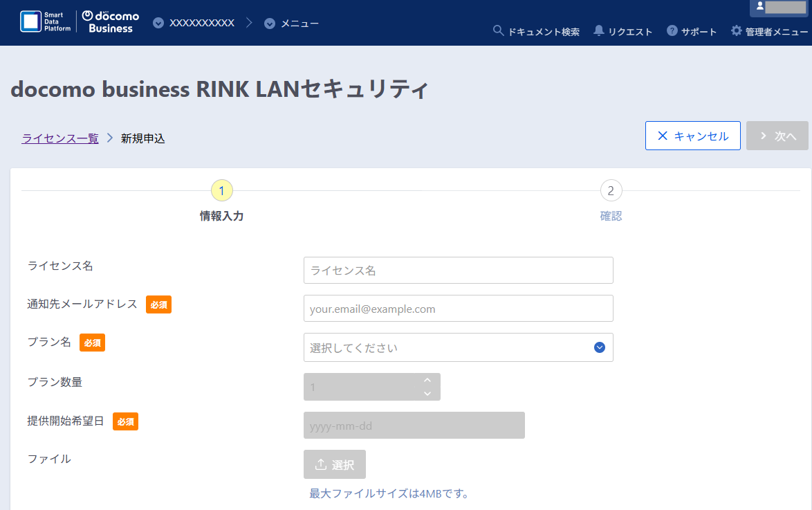The height and width of the screenshot is (510, 812).
Task: Click the キャンセル button
Action: (693, 136)
